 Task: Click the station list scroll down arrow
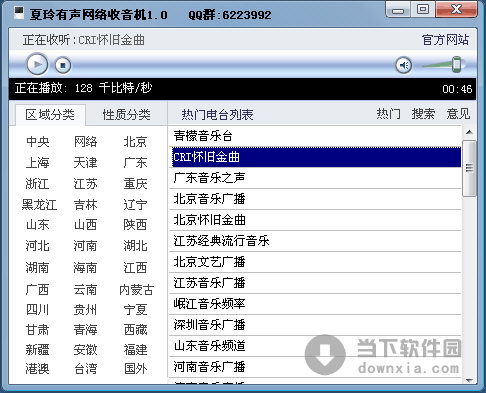pos(469,380)
